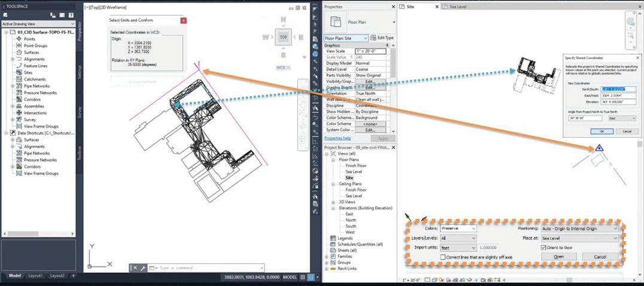Click the Toolspace toggle icon next to panorama
The image size is (644, 286).
[x=53, y=15]
